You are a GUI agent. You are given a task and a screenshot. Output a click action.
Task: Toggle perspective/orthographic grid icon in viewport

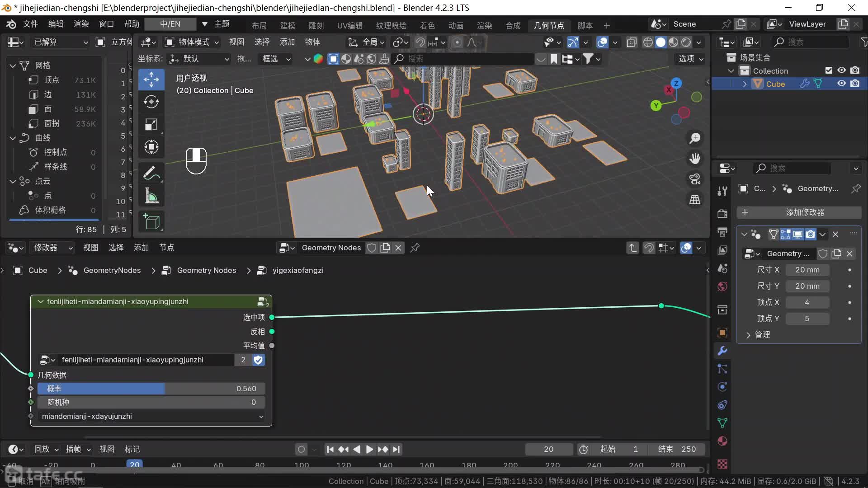[695, 200]
